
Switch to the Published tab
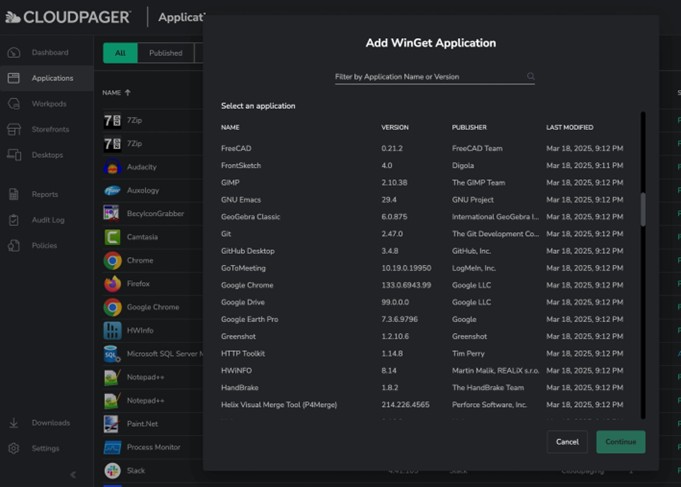click(x=166, y=53)
